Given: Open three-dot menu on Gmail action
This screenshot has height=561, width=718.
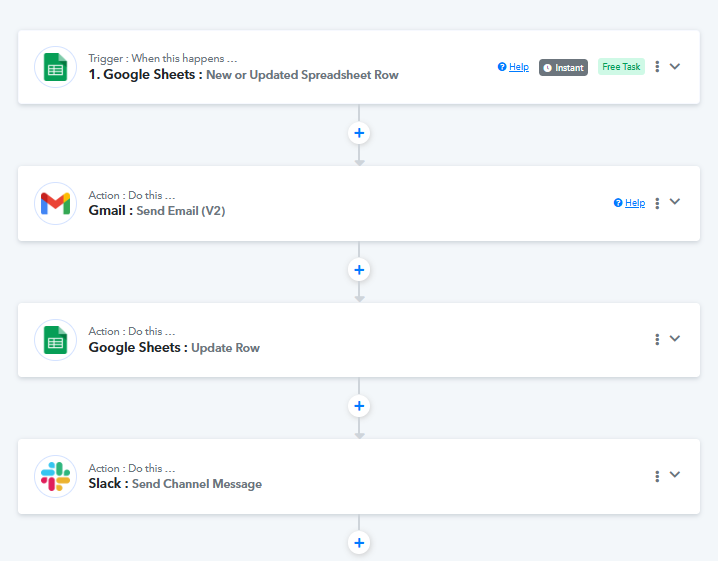Looking at the screenshot, I should [657, 203].
